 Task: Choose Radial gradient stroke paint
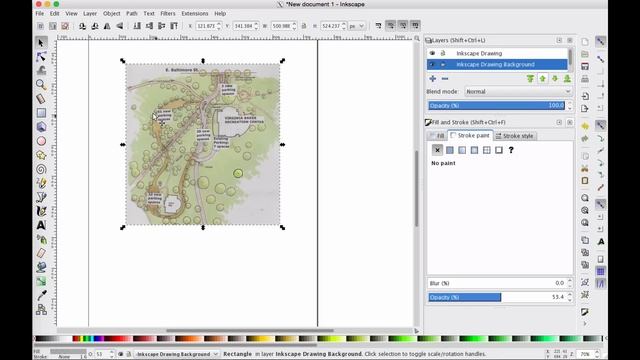click(474, 150)
